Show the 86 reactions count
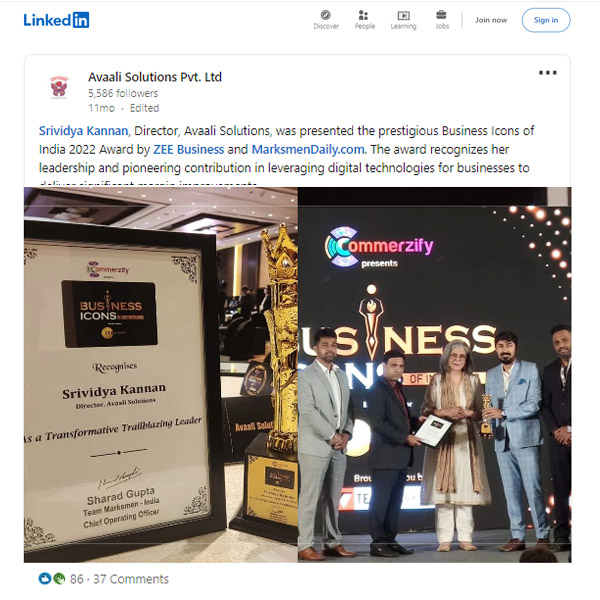The width and height of the screenshot is (600, 600). coord(77,579)
